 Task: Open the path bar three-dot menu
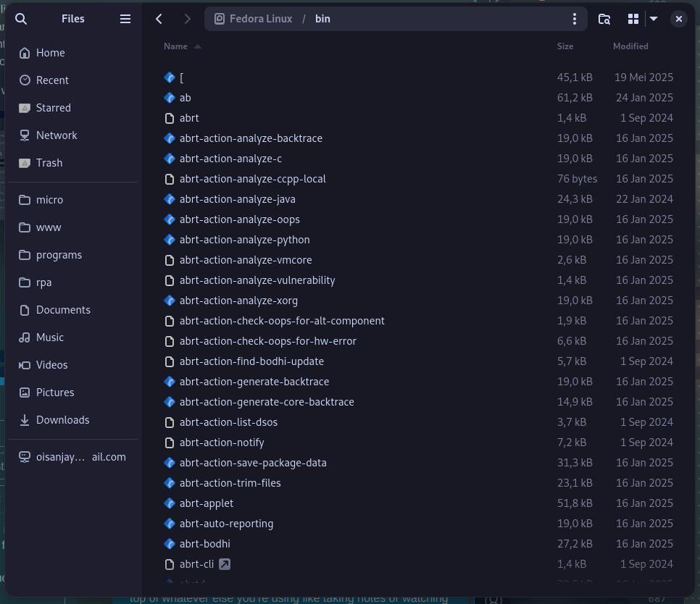tap(574, 19)
